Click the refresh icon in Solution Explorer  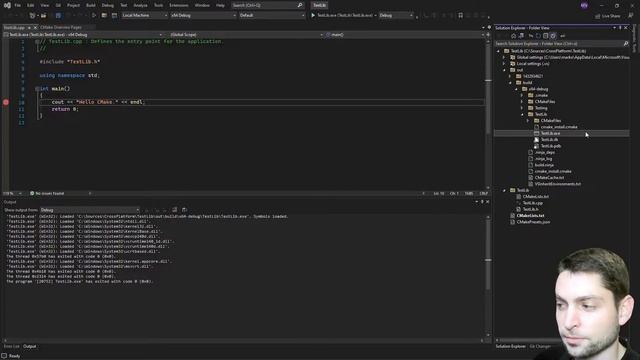coord(538,36)
